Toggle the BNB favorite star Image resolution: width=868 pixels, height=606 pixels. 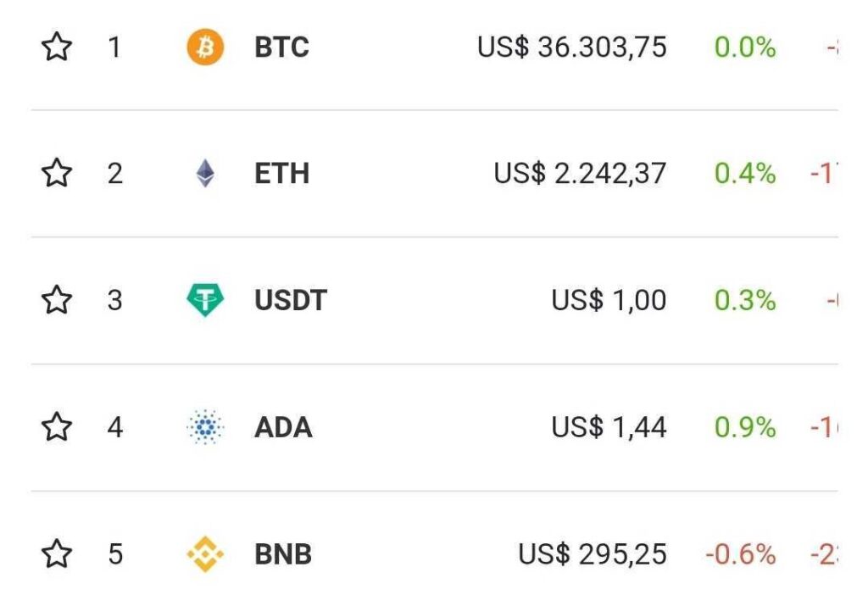(57, 554)
